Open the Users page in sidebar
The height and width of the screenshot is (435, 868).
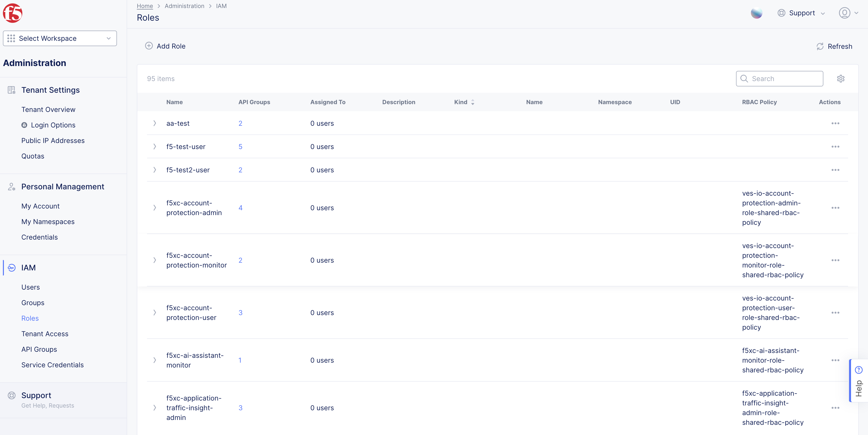[x=30, y=287]
